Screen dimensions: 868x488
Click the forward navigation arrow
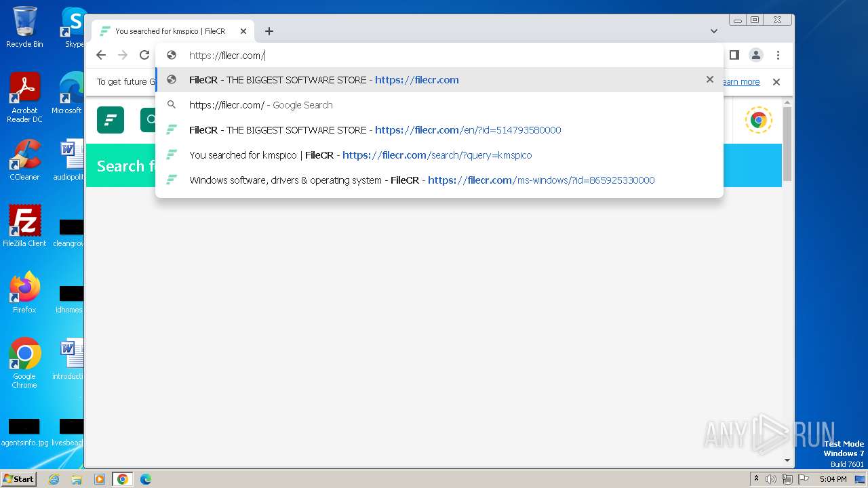pyautogui.click(x=123, y=55)
